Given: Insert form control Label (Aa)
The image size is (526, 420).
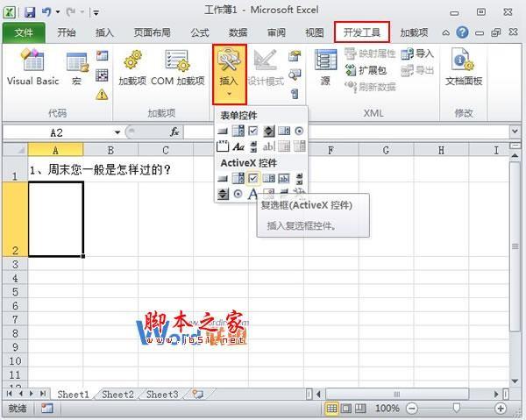Looking at the screenshot, I should (238, 146).
